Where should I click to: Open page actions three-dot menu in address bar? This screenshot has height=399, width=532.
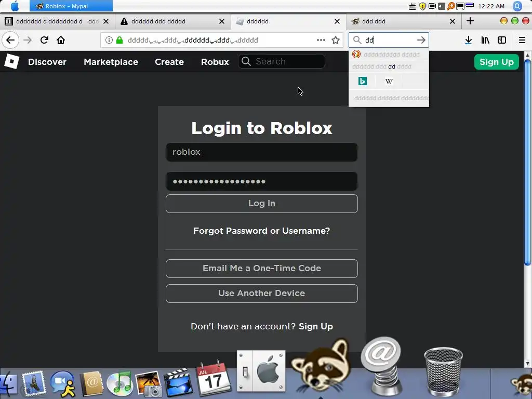click(x=321, y=40)
